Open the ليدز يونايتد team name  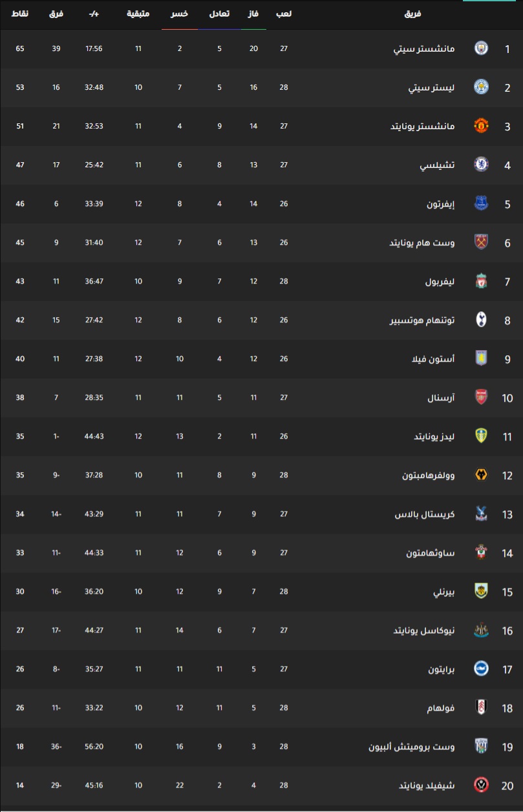(x=434, y=437)
